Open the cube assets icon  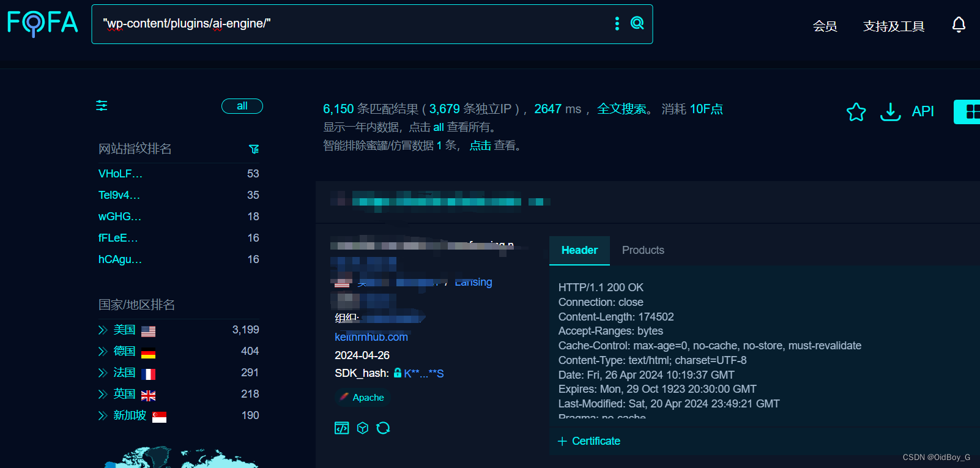(363, 428)
